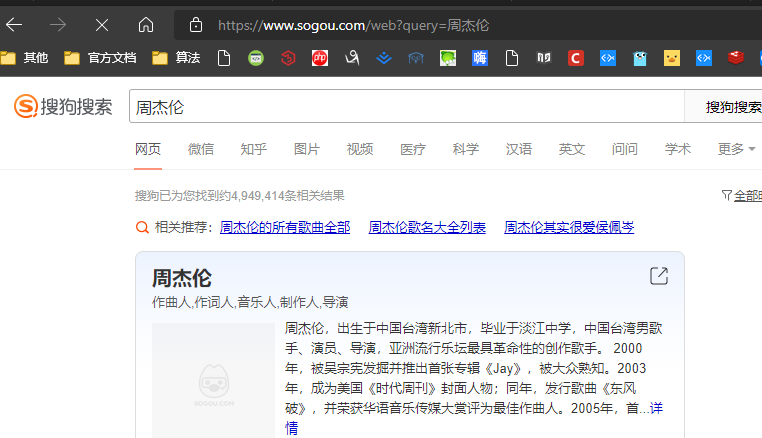Open the blue 嗨 bookmark icon
This screenshot has height=438, width=762.
[x=480, y=58]
